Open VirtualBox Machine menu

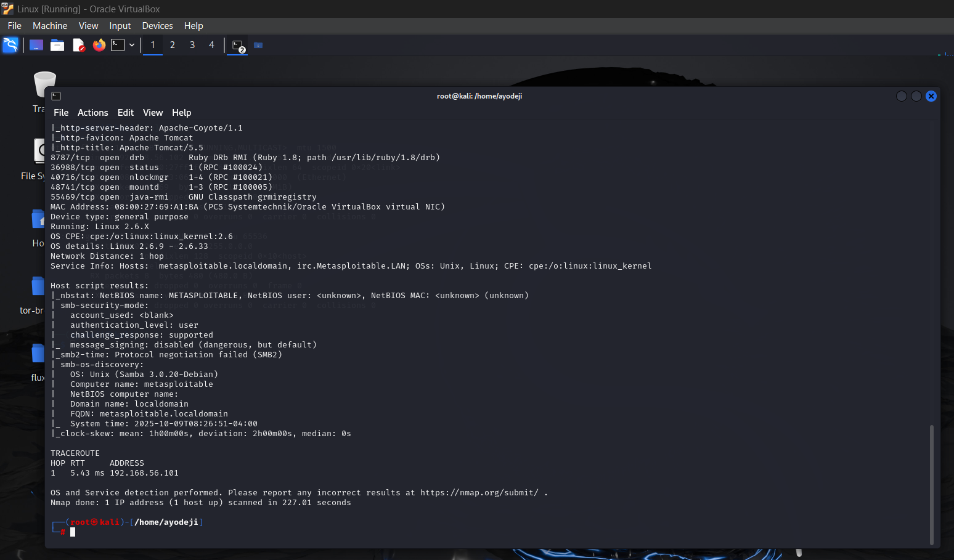[50, 26]
